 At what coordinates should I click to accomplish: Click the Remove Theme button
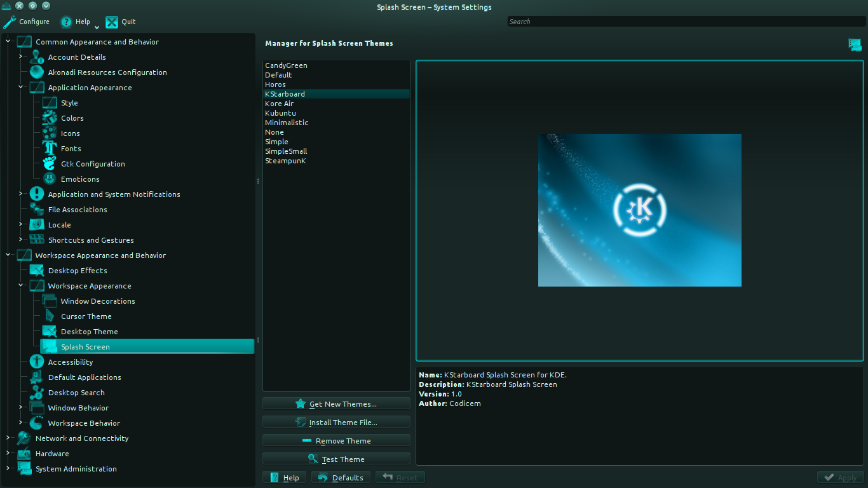pyautogui.click(x=336, y=441)
